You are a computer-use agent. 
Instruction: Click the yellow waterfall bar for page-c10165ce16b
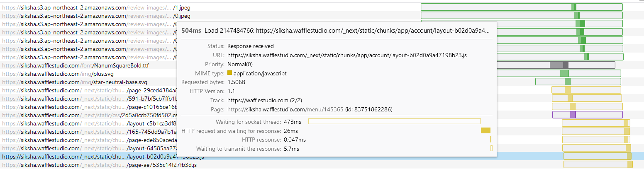click(587, 106)
